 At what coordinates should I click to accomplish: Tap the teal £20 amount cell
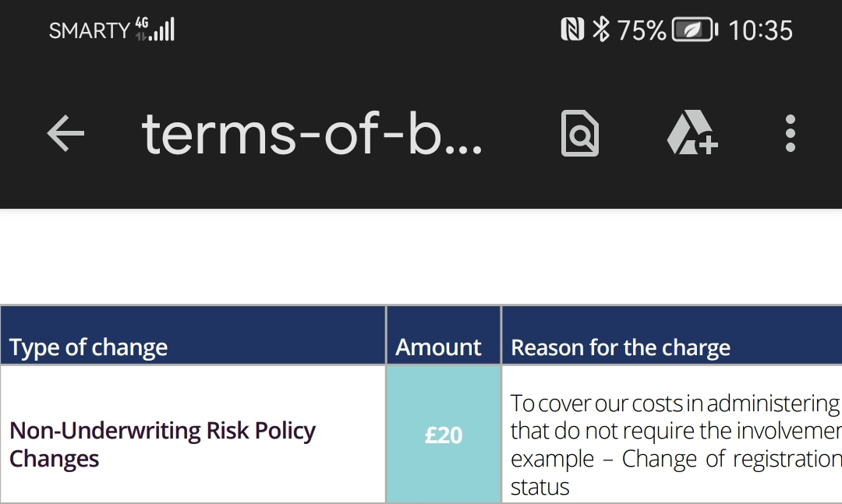[443, 434]
